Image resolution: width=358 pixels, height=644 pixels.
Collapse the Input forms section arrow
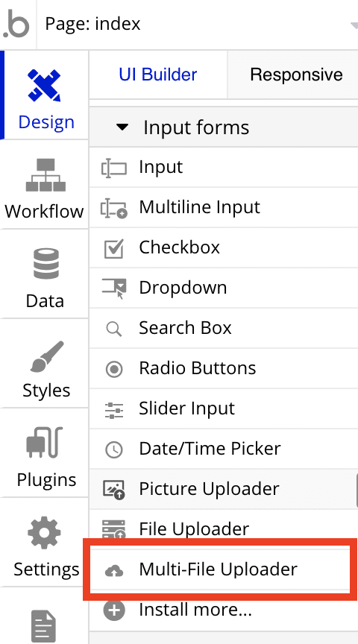coord(122,128)
